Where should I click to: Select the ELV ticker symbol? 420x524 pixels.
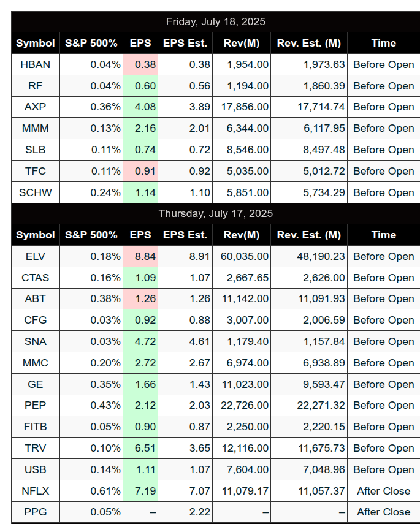[36, 256]
